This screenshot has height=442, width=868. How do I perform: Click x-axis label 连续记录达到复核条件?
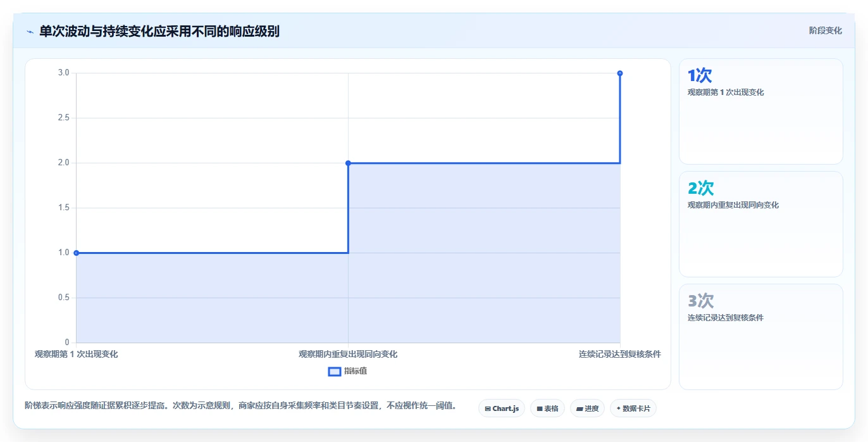click(x=620, y=354)
